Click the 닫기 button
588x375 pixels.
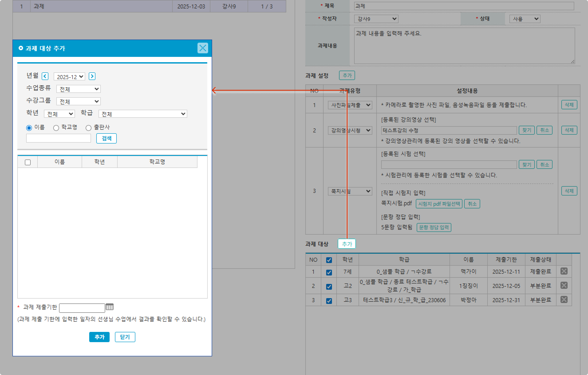click(x=125, y=337)
